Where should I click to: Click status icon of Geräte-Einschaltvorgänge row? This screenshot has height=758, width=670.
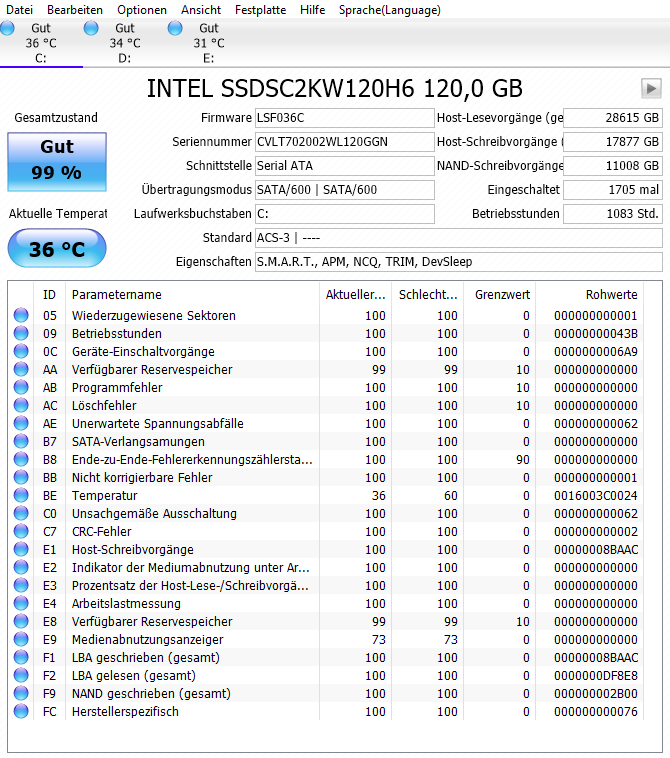tap(21, 351)
